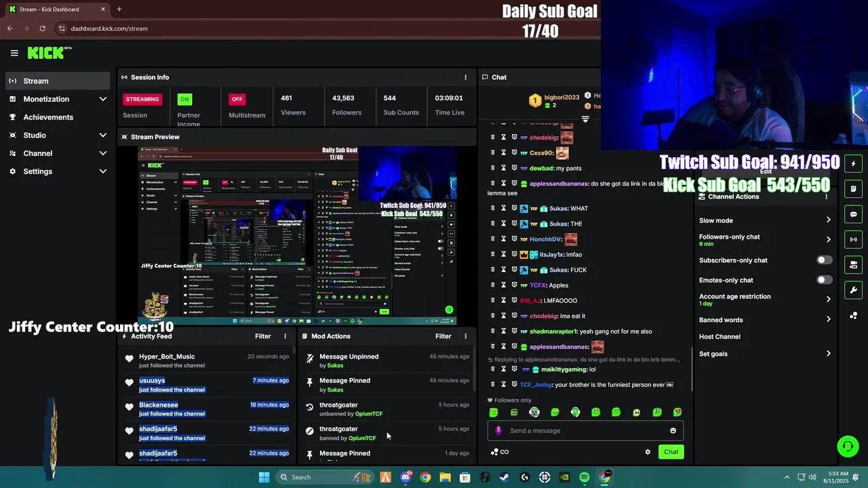Click the chat bubble icon in the right sidebar
Screen dimensions: 868x488
coord(853,214)
